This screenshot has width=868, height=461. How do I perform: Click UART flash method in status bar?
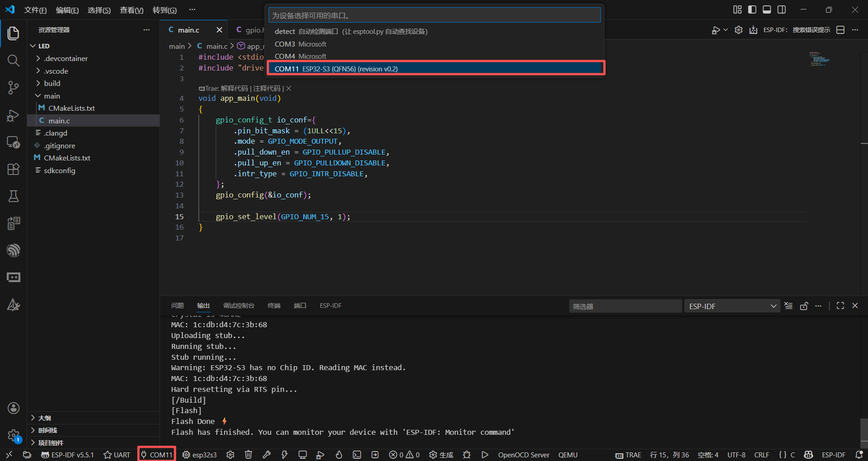[x=117, y=455]
